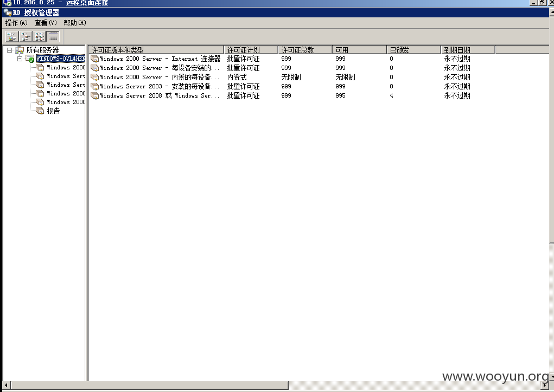Viewport: 554px width, 392px height.
Task: Click the 995 available licenses cell
Action: click(341, 95)
